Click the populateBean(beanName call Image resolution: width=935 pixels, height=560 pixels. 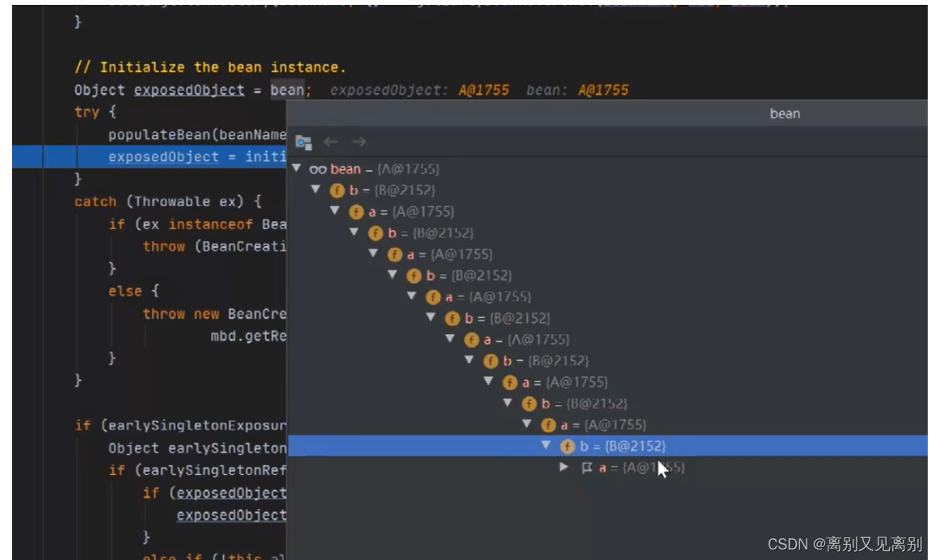point(197,136)
